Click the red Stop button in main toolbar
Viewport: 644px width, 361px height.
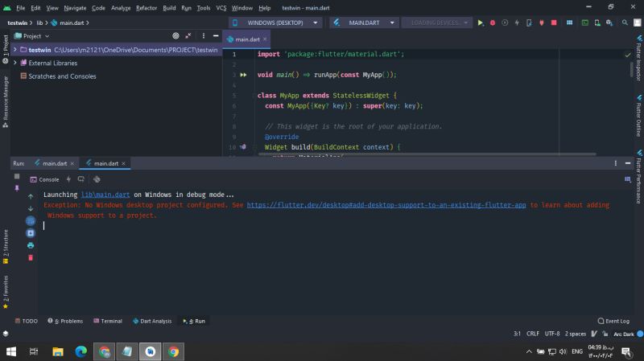(554, 23)
